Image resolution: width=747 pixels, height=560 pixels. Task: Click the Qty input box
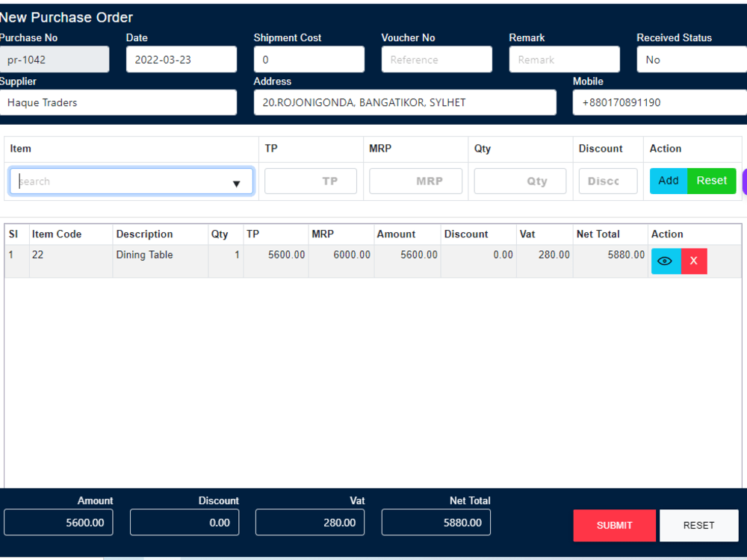coord(520,181)
